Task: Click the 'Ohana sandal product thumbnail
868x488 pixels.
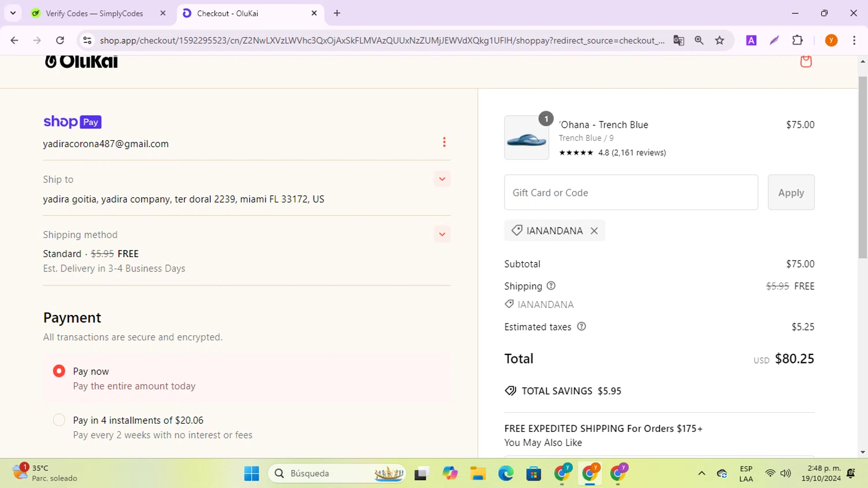Action: pos(527,138)
